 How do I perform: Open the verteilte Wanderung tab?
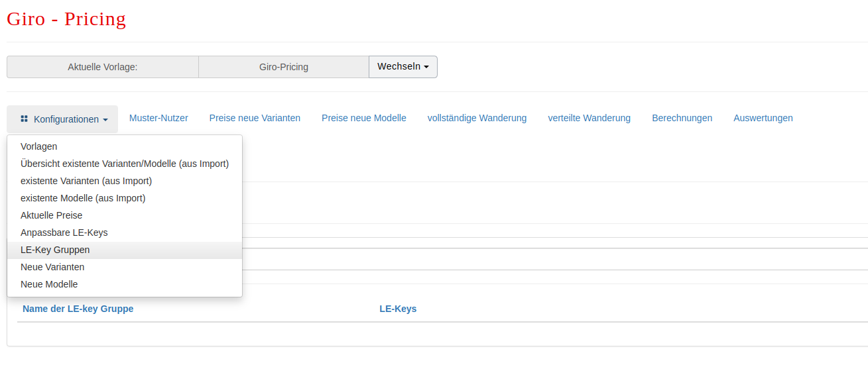pos(589,118)
